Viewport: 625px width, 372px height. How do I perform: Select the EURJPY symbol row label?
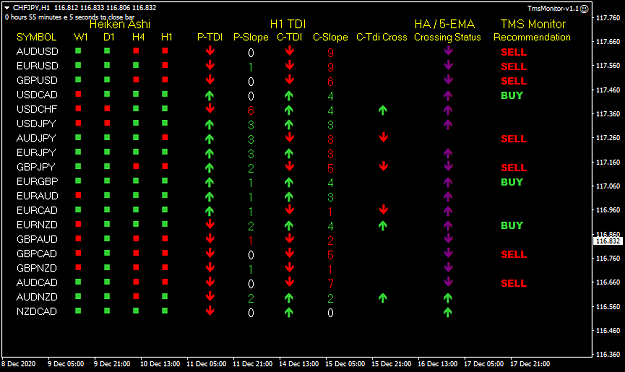(36, 152)
